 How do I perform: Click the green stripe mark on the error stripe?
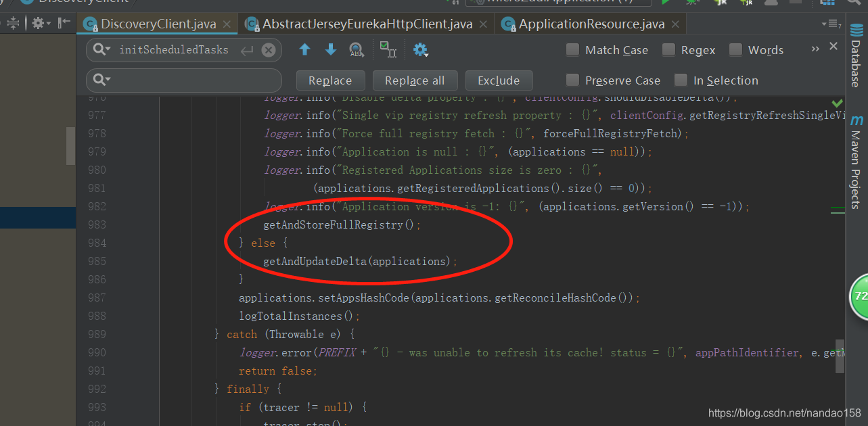click(838, 212)
